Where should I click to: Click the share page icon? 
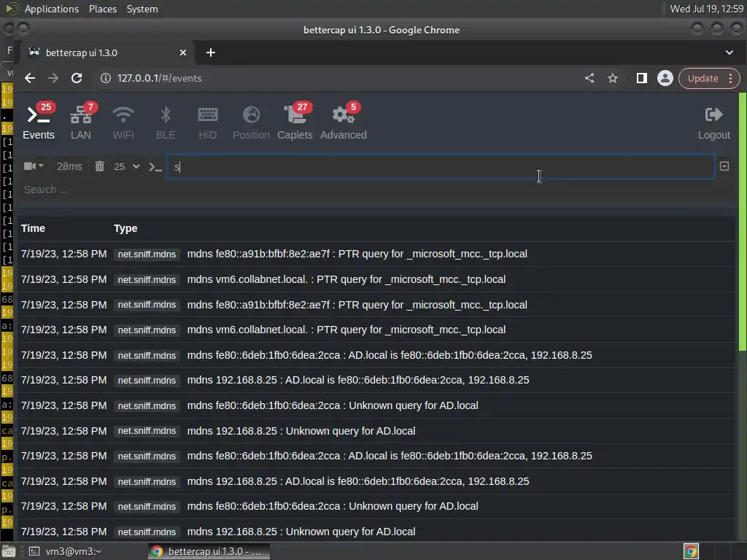coord(589,78)
